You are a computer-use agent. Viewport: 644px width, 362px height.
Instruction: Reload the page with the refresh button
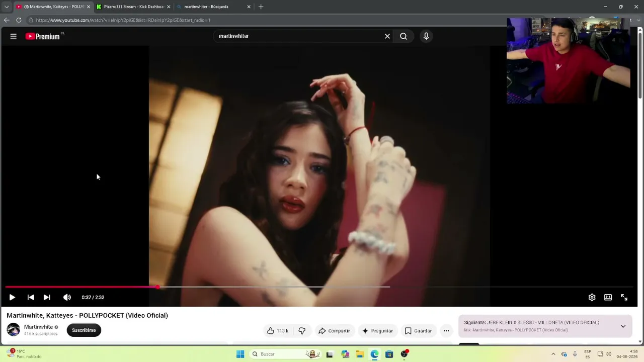coord(19,20)
